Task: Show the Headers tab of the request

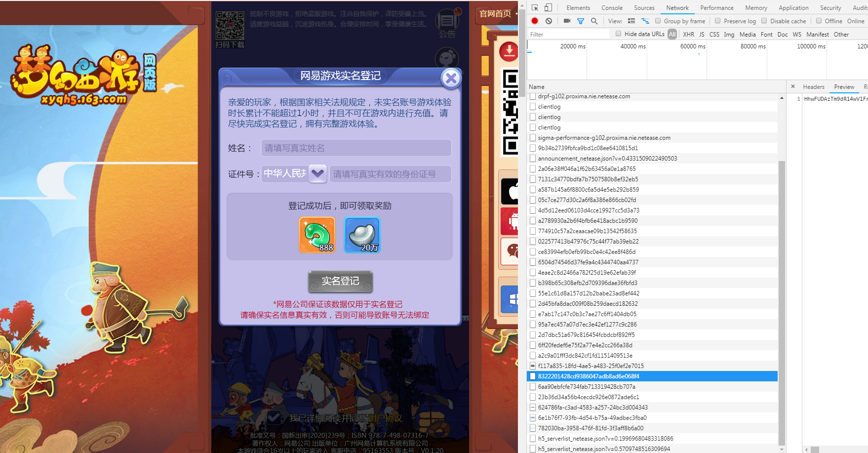Action: point(814,87)
